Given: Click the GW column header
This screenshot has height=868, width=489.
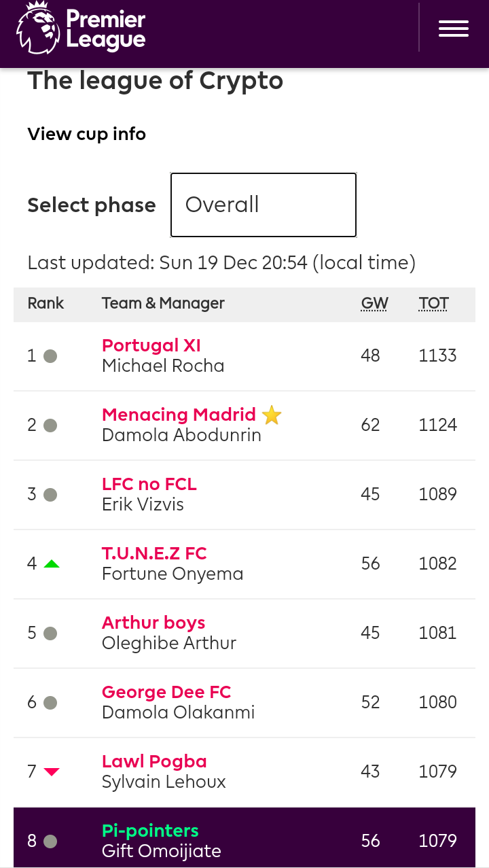Looking at the screenshot, I should click(x=375, y=303).
